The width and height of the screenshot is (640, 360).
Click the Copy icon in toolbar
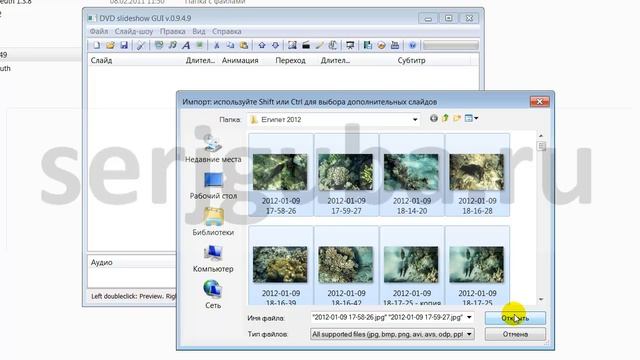(x=231, y=45)
